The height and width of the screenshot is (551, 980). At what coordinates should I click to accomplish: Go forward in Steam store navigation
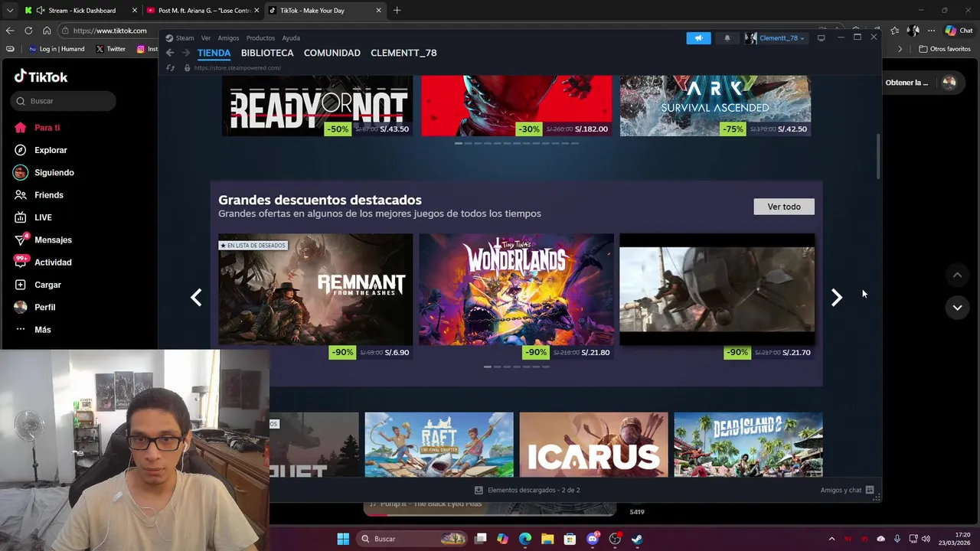click(x=185, y=53)
